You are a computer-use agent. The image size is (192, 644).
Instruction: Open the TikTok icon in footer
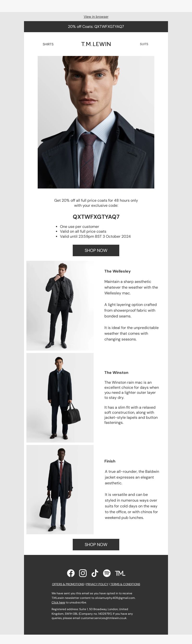pos(95,573)
